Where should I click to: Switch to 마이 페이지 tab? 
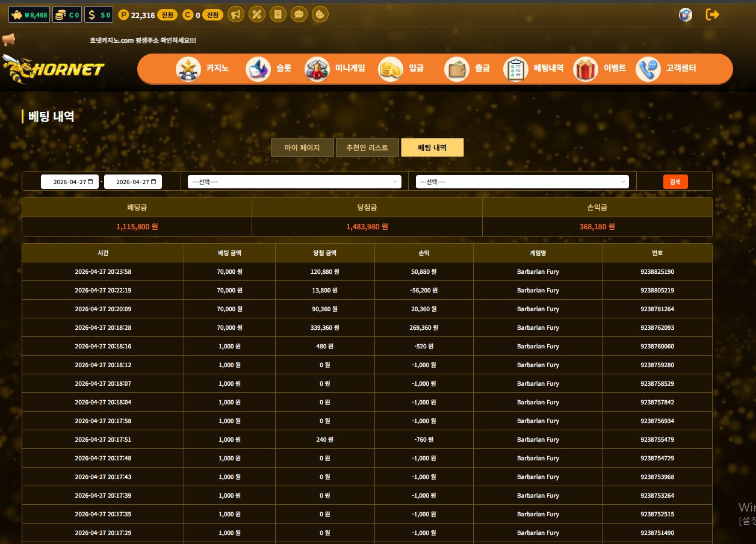pos(302,147)
